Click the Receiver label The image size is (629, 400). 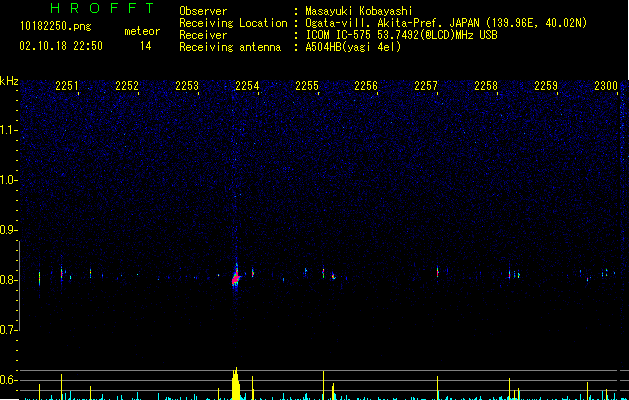click(x=203, y=35)
